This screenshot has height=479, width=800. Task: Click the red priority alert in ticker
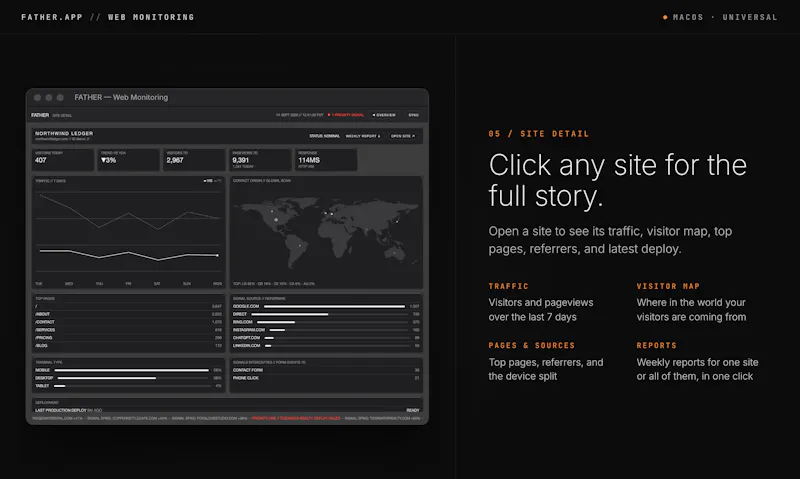pos(296,418)
